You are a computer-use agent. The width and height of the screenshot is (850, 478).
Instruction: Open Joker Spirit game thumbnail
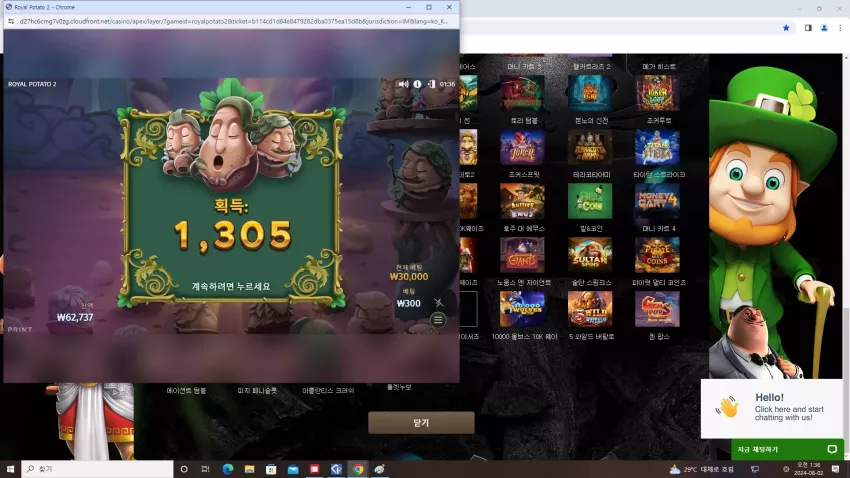[522, 147]
